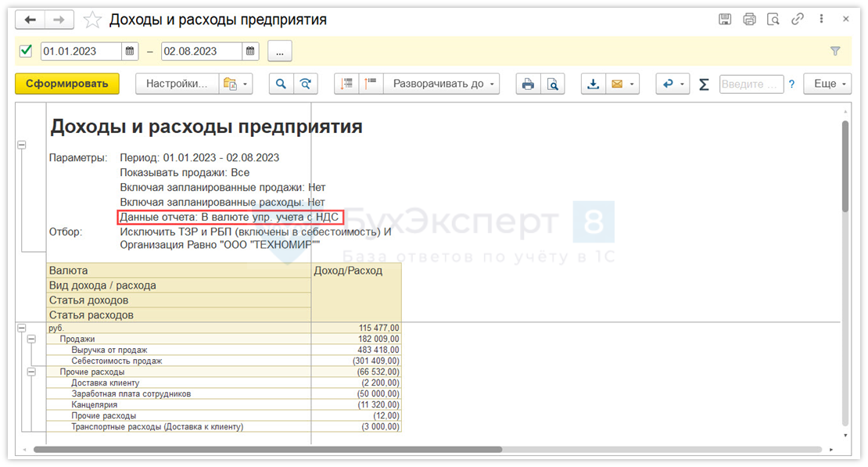
Task: Open the email send dropdown arrow
Action: tap(633, 84)
